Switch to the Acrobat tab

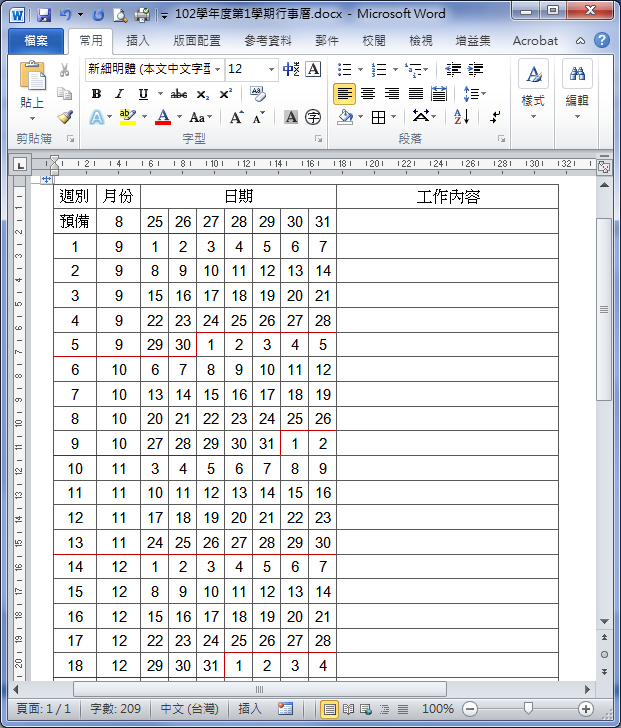click(x=535, y=41)
